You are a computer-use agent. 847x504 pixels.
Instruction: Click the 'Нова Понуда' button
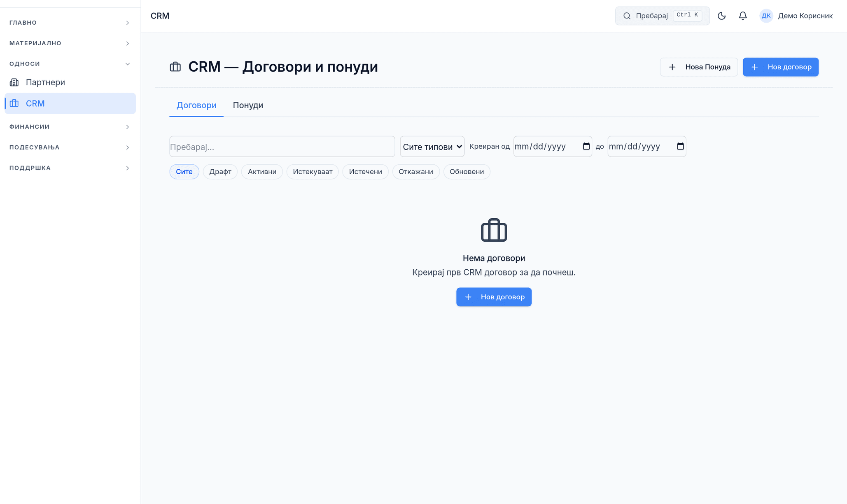(x=699, y=67)
